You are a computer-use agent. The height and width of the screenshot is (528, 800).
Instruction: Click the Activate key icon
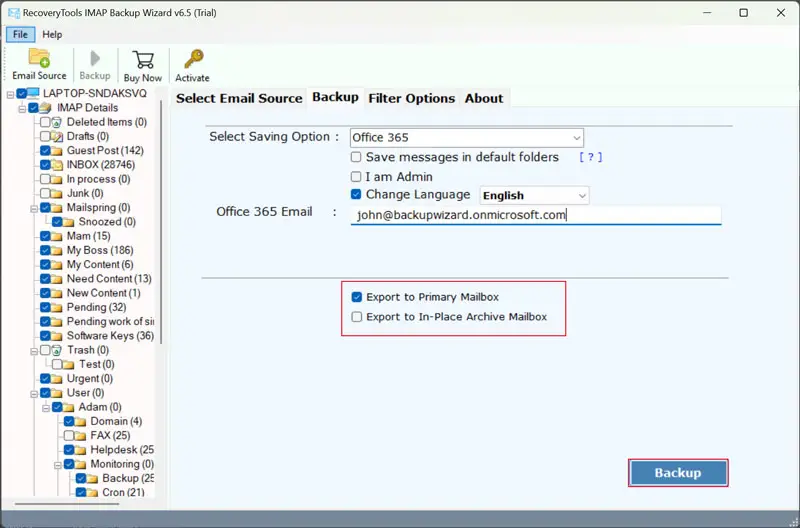click(192, 58)
